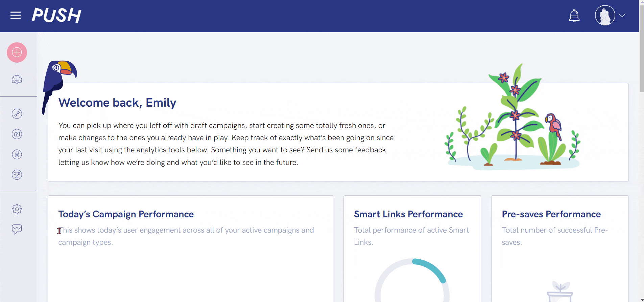Open the settings gear in sidebar
The width and height of the screenshot is (644, 302).
click(x=17, y=209)
